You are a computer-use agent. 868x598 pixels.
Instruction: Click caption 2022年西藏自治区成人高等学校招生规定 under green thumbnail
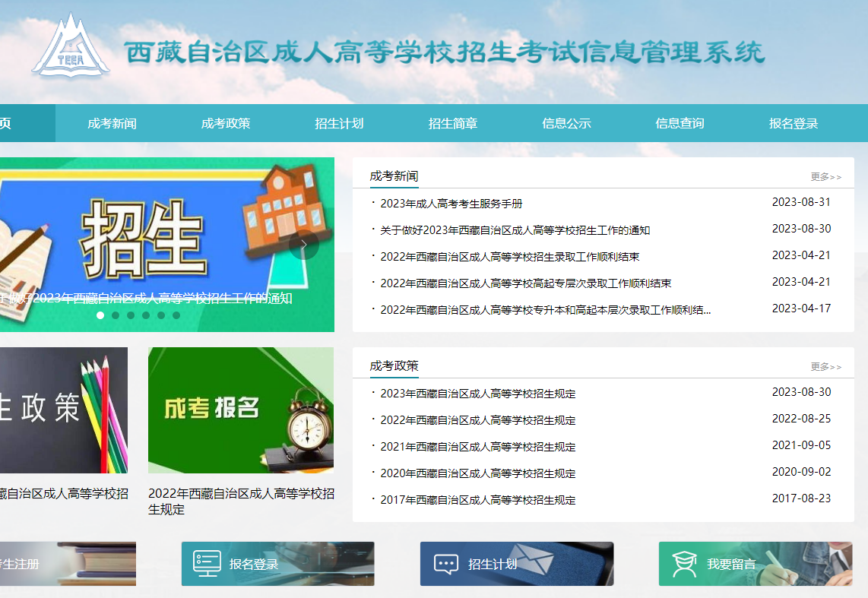[242, 501]
